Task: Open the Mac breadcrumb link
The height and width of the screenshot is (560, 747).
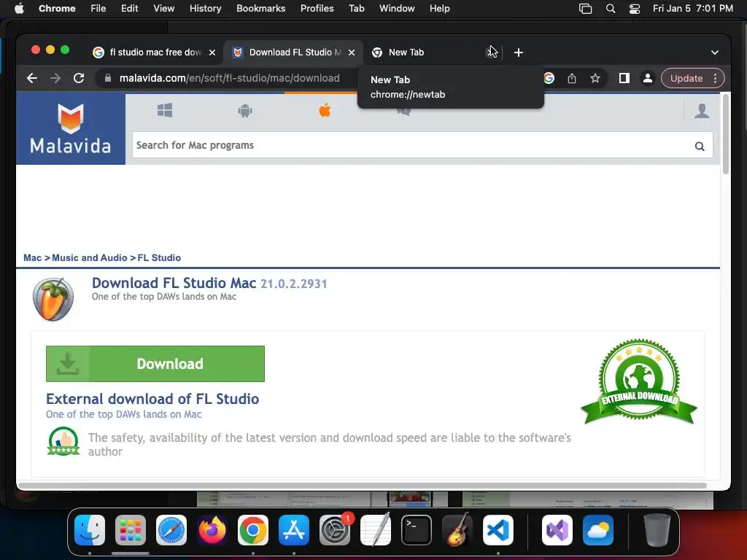Action: [32, 257]
